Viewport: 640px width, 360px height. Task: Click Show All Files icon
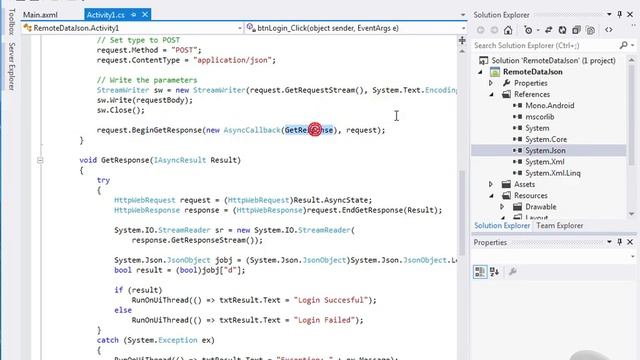591,30
